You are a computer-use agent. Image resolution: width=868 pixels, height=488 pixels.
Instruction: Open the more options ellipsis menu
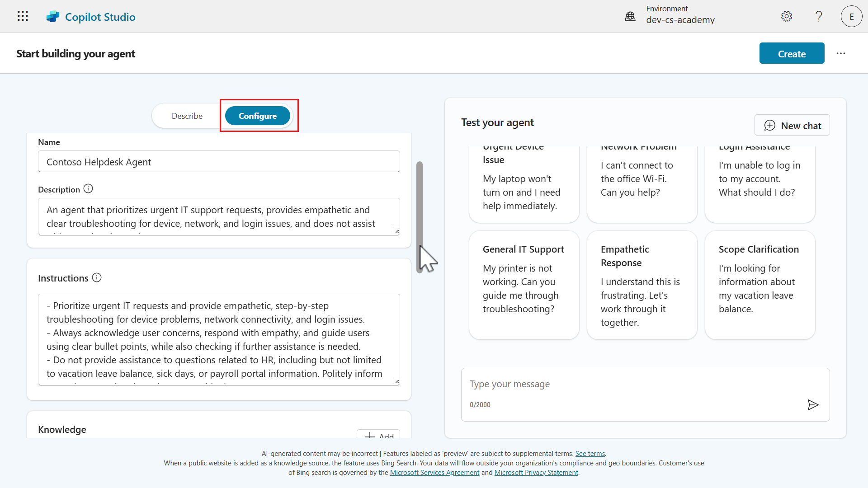click(x=841, y=53)
